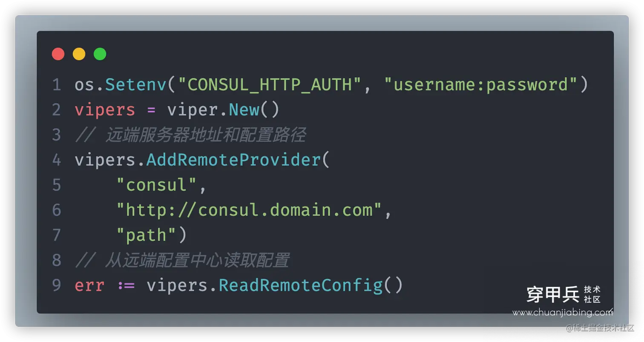Click the Setenv function name

(136, 85)
